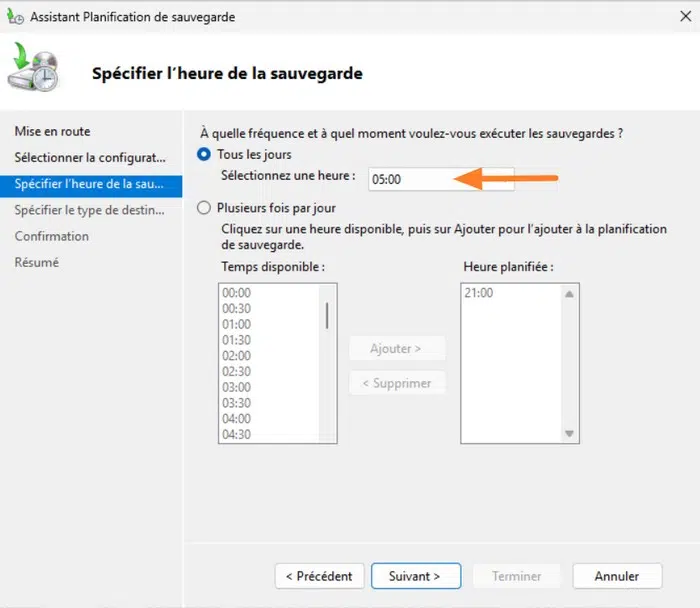Open the 'Sélectionnez une heure' time dropdown
Image resolution: width=700 pixels, height=608 pixels.
click(x=441, y=179)
